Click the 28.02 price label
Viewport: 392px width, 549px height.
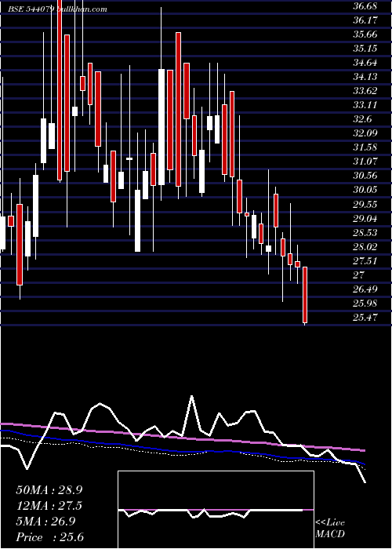tap(365, 246)
